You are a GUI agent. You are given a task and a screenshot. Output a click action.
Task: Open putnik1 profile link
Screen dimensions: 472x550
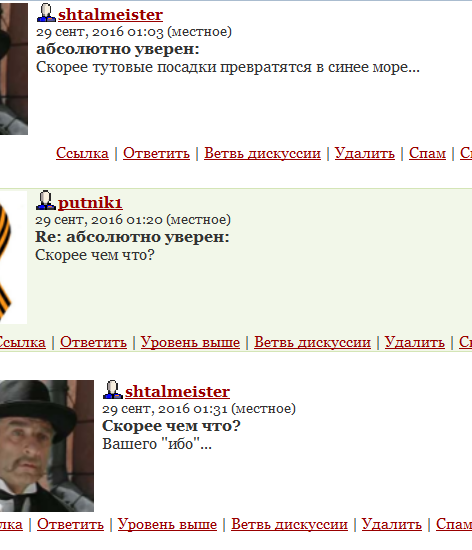tap(90, 203)
